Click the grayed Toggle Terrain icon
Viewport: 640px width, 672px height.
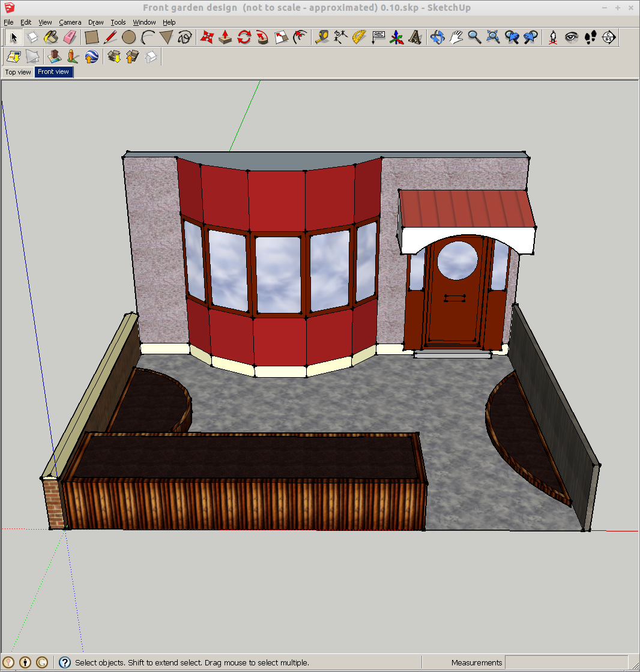(x=32, y=56)
